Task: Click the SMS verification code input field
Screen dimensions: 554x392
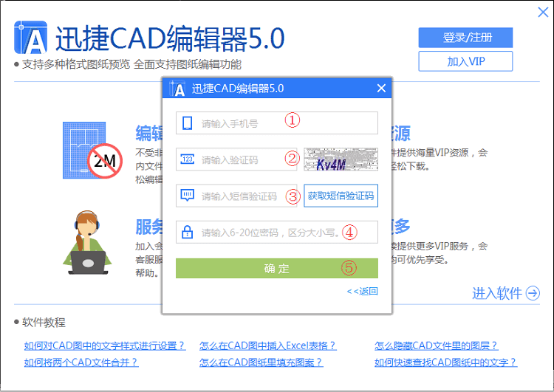Action: click(x=236, y=196)
